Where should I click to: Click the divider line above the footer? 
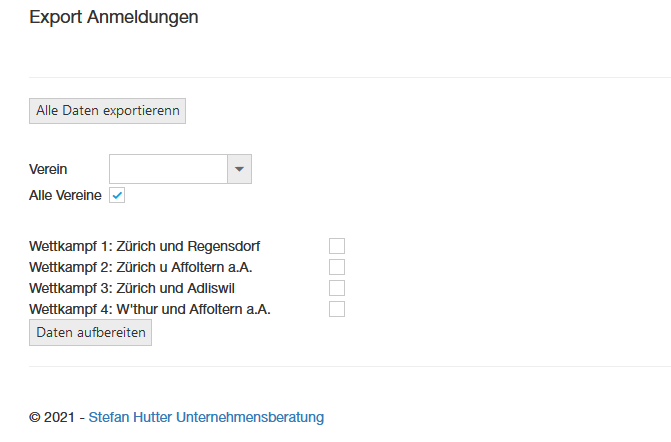335,366
